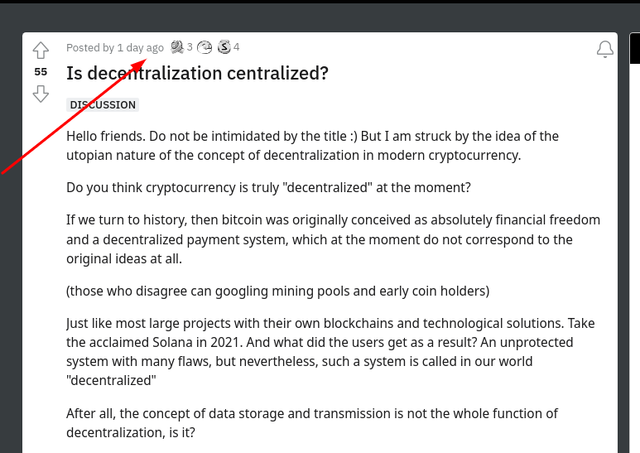Click the vote score 55
This screenshot has height=453, width=640.
pyautogui.click(x=41, y=72)
